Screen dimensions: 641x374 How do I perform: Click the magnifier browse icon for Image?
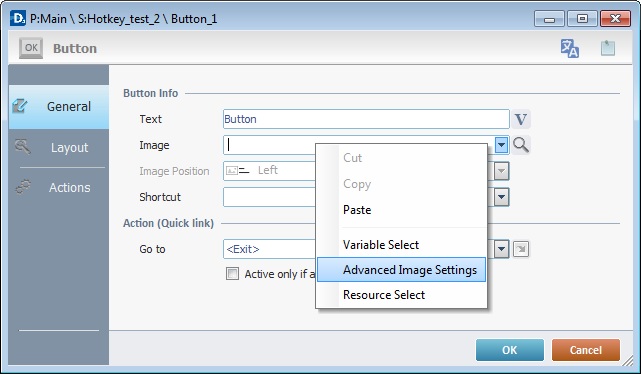pos(521,145)
